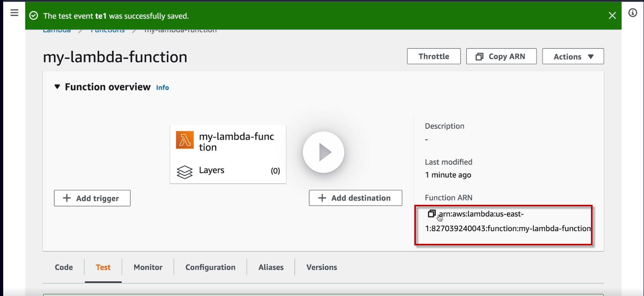The image size is (644, 296).
Task: Click the orange Lambda function icon
Action: [x=185, y=140]
